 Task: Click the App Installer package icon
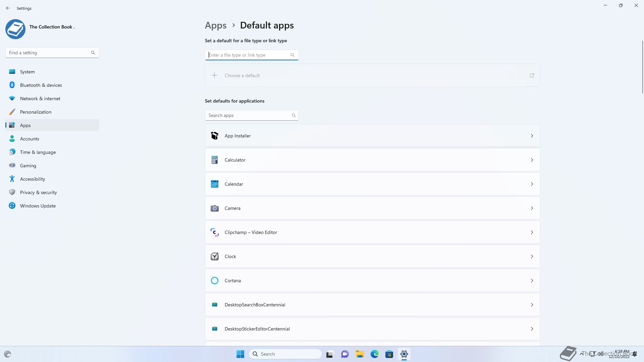[x=215, y=136]
